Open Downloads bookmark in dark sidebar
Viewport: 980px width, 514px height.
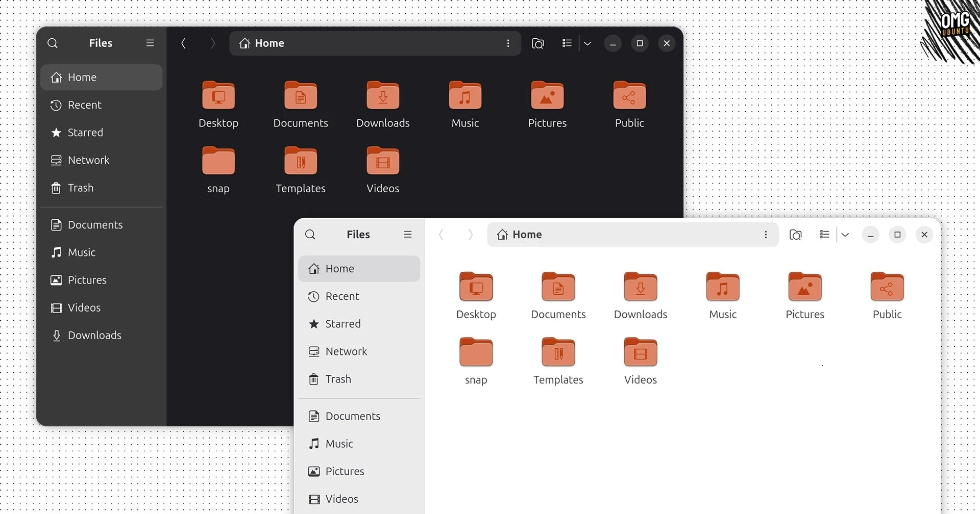coord(102,336)
